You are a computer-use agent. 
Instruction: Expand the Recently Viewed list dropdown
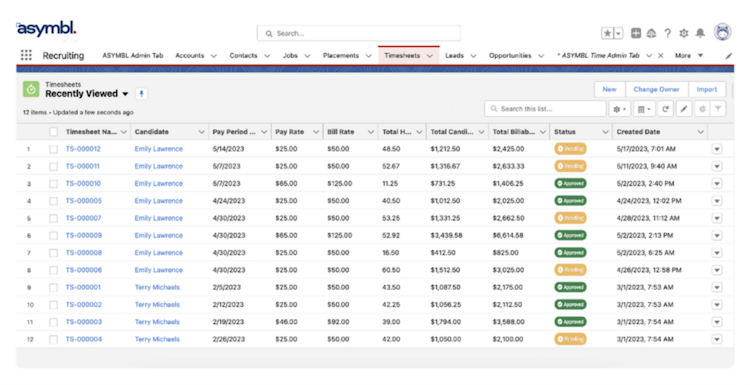(x=125, y=94)
